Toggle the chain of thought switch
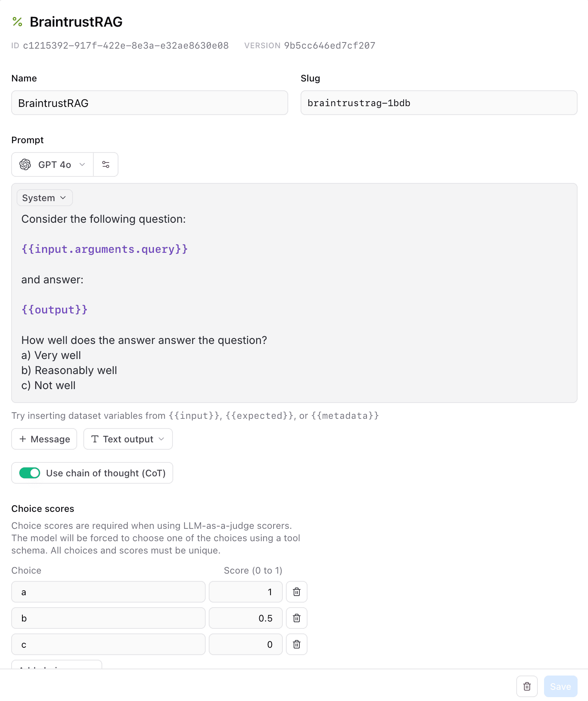 pos(30,473)
